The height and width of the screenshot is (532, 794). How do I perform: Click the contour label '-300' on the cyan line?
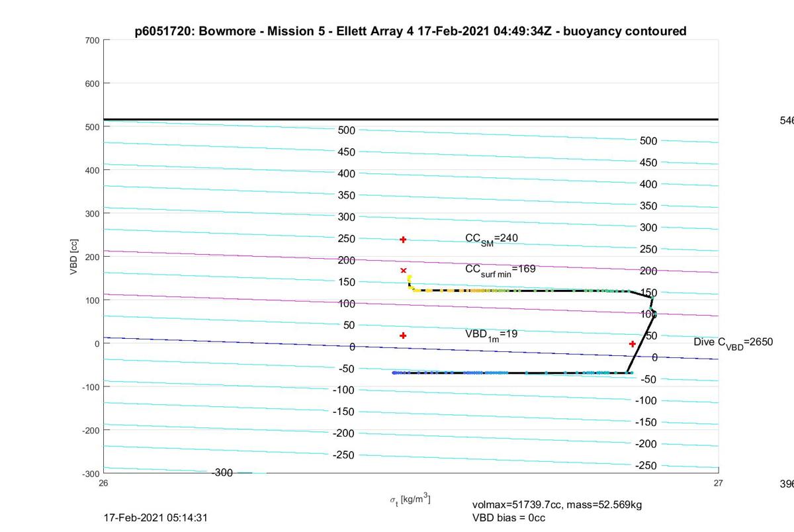(x=222, y=472)
